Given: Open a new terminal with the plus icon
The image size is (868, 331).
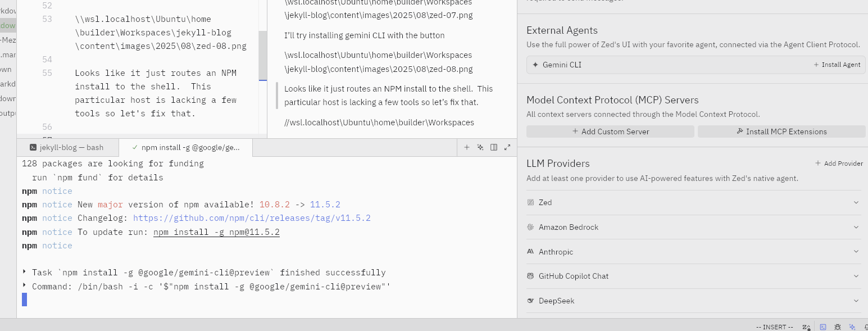Looking at the screenshot, I should [x=467, y=147].
